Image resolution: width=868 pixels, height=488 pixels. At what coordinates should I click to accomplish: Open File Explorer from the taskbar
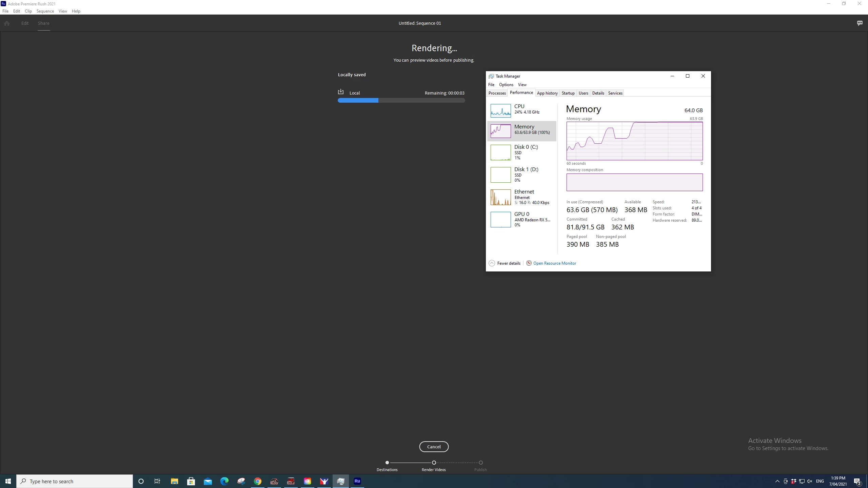pyautogui.click(x=174, y=481)
